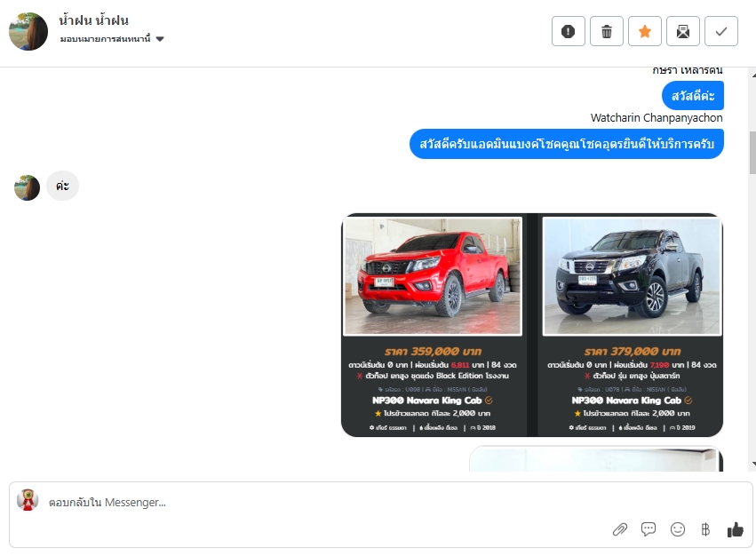Delete conversation using trash icon
This screenshot has height=556, width=756.
tap(607, 31)
